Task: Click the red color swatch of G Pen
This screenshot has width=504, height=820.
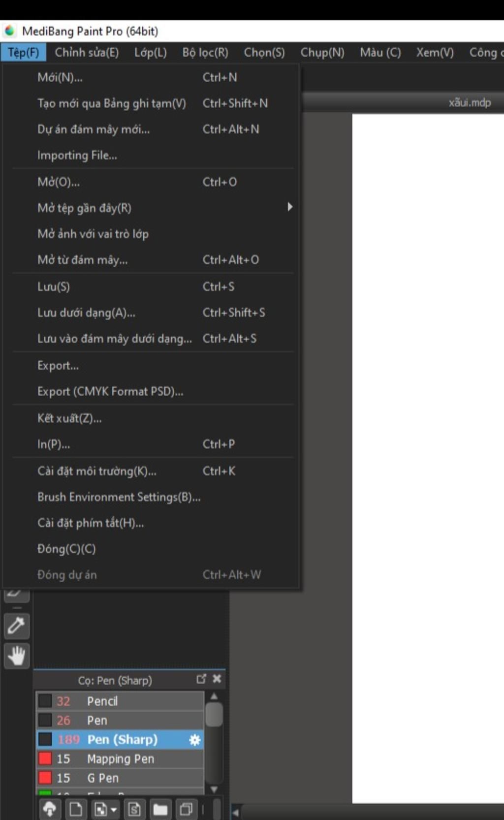Action: point(45,778)
